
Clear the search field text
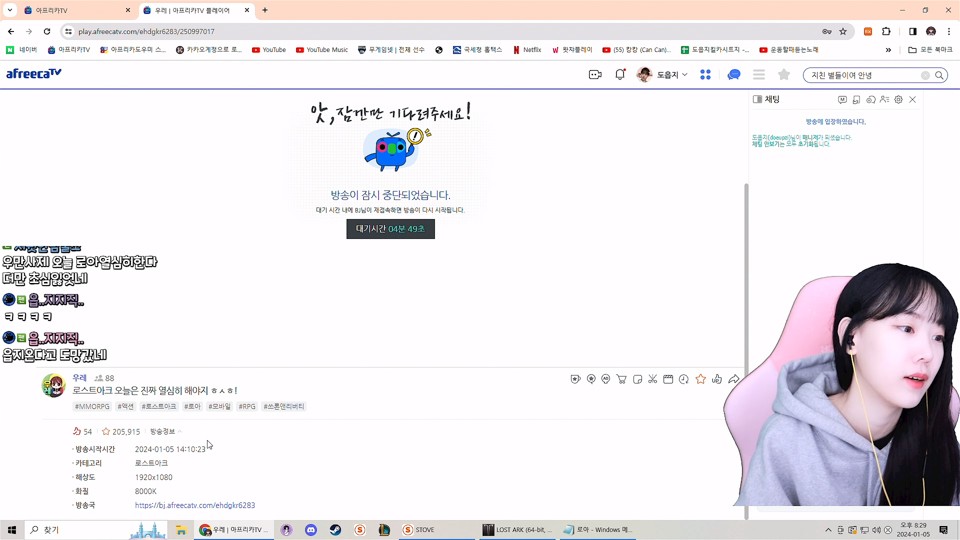925,75
